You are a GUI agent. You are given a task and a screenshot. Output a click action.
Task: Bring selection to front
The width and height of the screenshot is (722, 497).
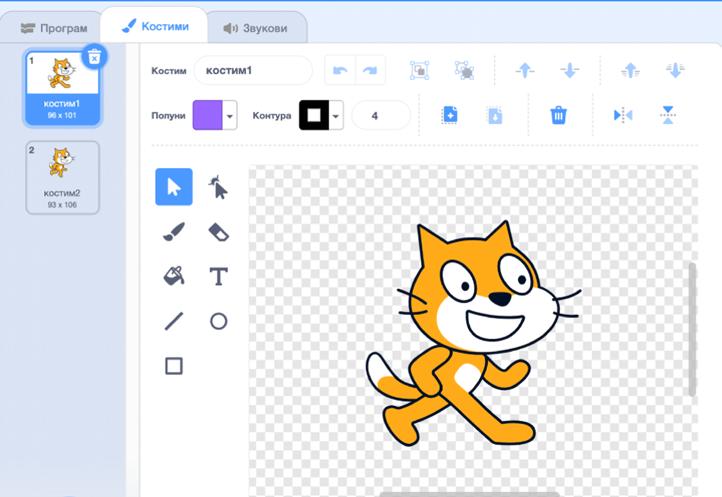(x=630, y=70)
